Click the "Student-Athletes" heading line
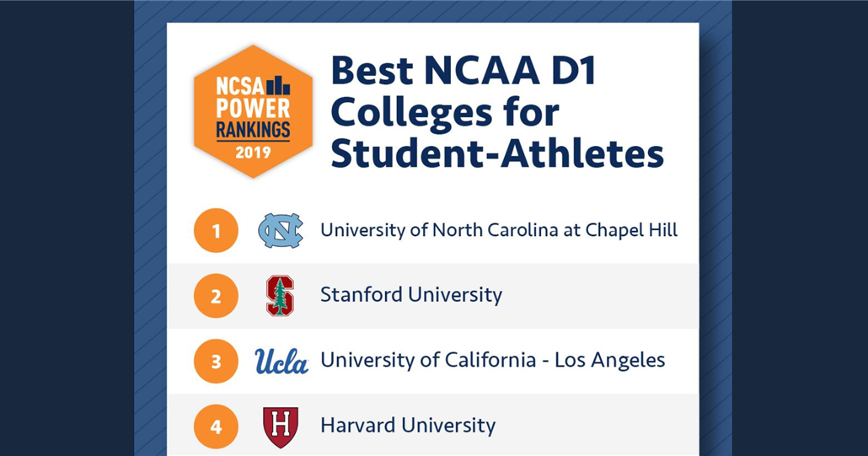 [497, 153]
